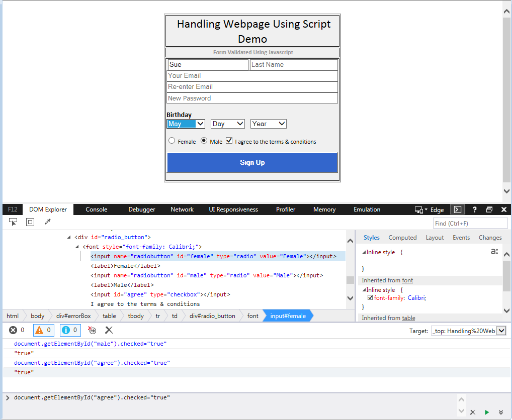
Task: Select the input id="agree" checkbox DOM row
Action: coord(160,294)
